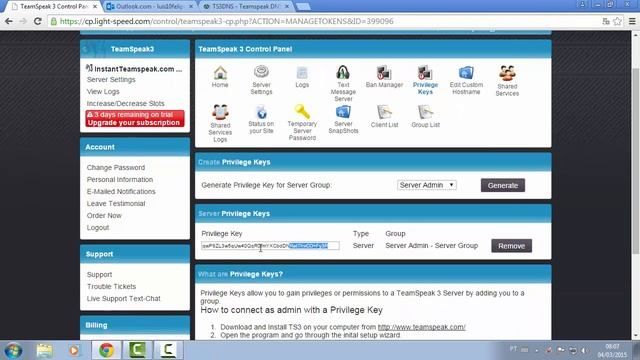
Task: Open the Change Password link
Action: pyautogui.click(x=116, y=167)
